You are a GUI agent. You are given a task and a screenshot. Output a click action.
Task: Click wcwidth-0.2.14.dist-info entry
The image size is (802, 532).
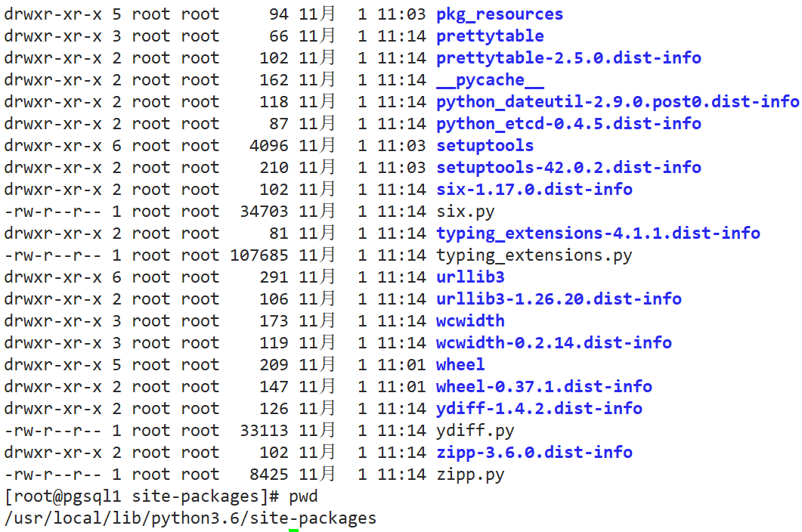click(554, 343)
